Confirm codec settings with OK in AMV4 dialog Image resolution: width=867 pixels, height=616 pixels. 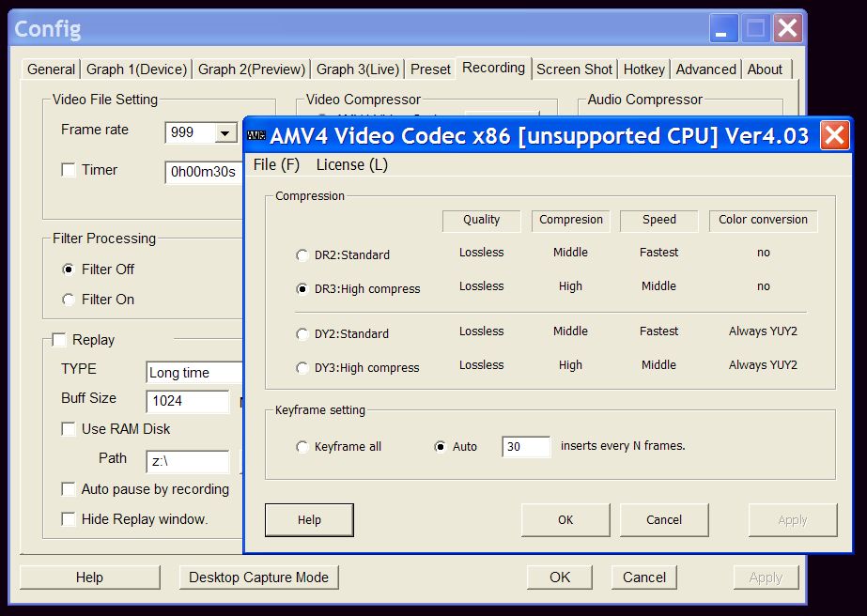click(565, 520)
